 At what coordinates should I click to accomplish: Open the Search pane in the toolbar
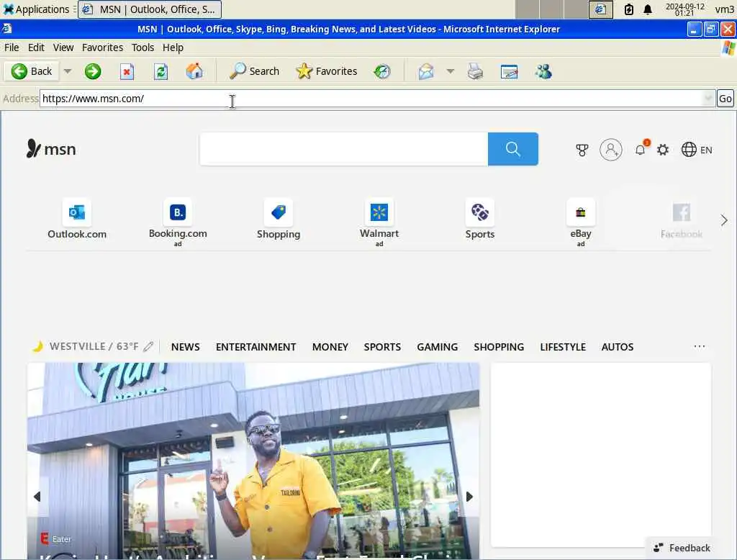click(x=254, y=71)
